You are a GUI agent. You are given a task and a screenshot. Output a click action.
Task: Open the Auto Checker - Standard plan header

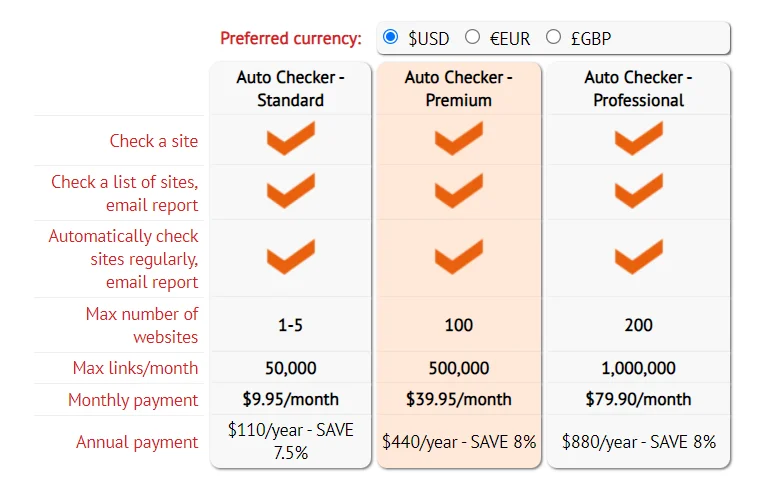tap(291, 89)
